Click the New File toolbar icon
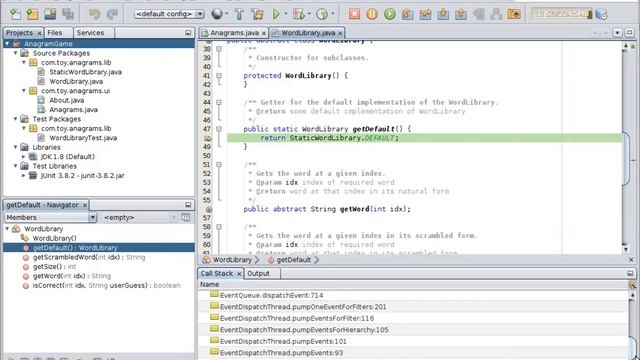Screen dimensions: 640x360 click(x=15, y=14)
